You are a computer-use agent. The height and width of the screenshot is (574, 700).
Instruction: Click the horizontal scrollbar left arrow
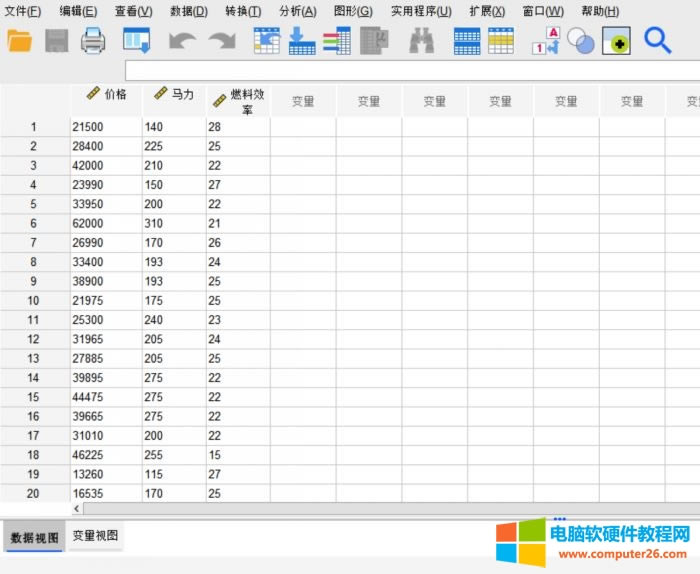[77, 508]
